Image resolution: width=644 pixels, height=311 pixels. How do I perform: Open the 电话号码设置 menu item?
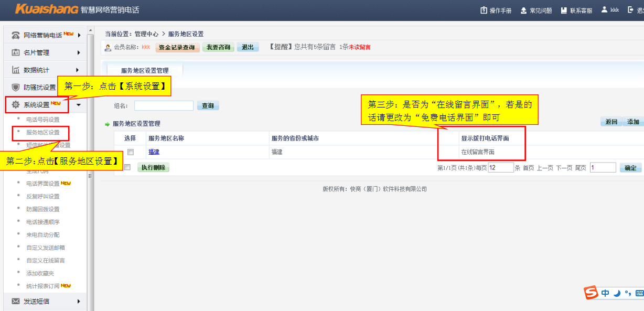(x=43, y=120)
